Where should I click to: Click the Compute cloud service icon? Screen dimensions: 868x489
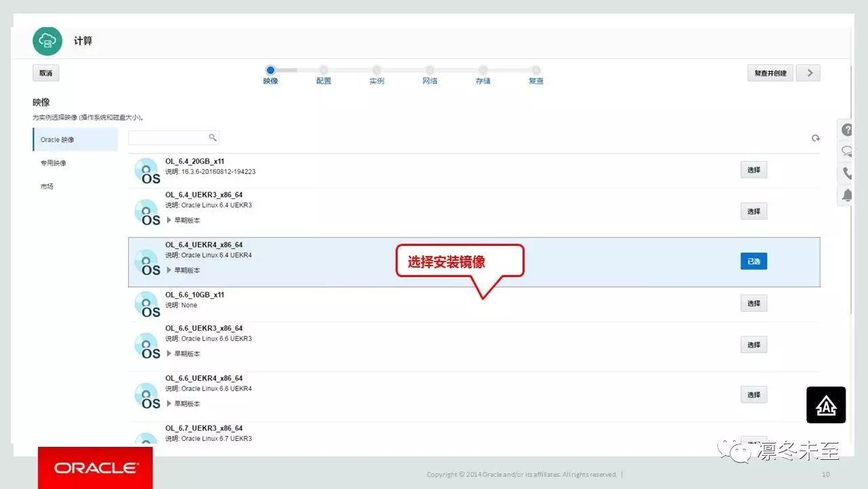click(48, 41)
